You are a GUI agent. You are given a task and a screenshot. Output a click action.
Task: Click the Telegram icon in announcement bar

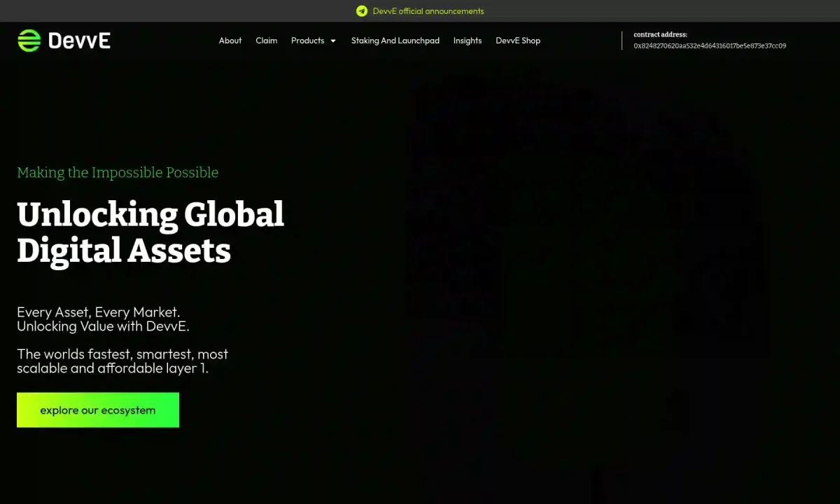click(362, 11)
